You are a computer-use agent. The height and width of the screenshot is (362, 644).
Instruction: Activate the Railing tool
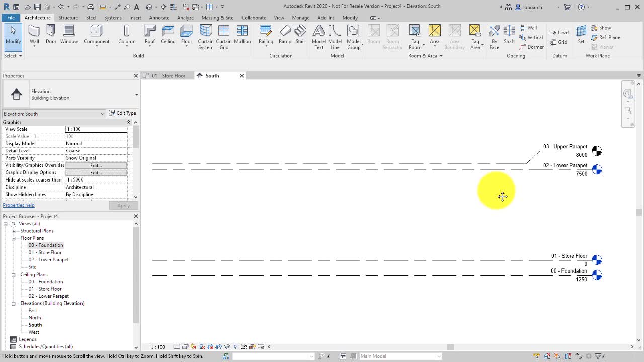266,34
